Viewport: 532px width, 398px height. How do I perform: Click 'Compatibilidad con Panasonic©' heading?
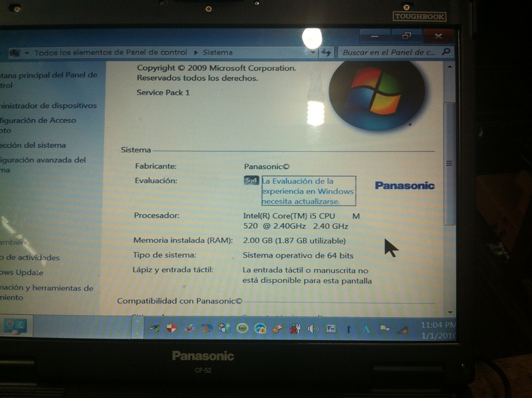pos(180,301)
